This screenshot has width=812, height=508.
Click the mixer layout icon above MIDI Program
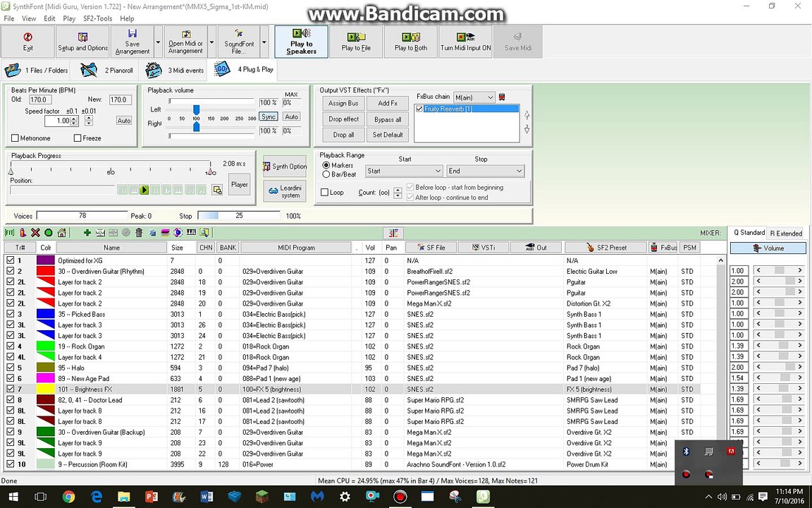[x=393, y=234]
